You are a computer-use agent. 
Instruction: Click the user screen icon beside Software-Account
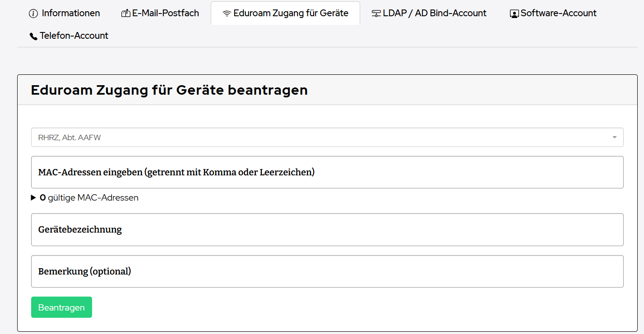tap(514, 14)
